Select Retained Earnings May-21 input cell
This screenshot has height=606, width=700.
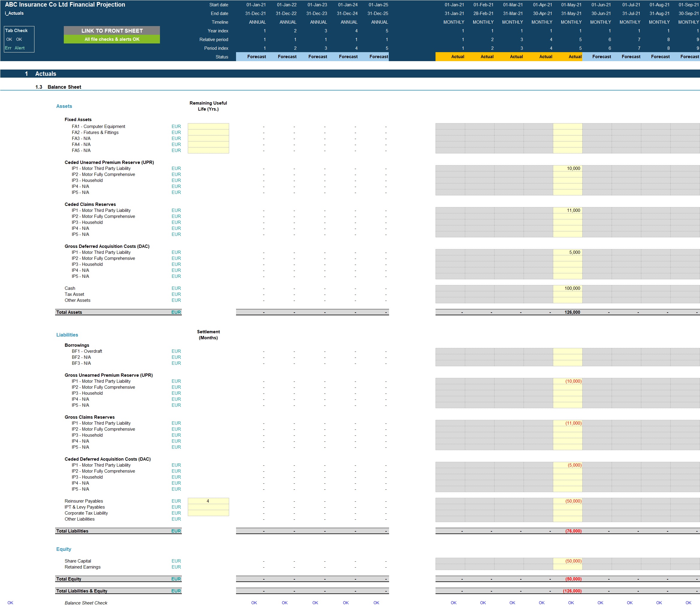[568, 567]
